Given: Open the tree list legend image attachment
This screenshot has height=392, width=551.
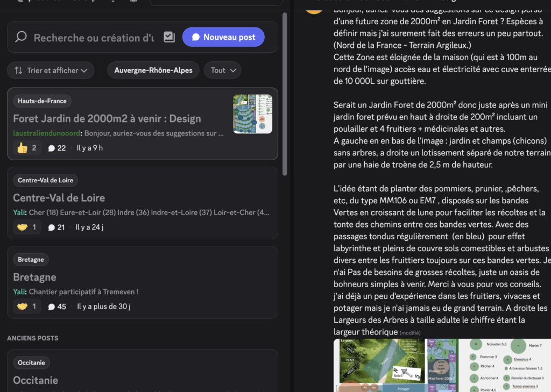Looking at the screenshot, I should [x=505, y=365].
